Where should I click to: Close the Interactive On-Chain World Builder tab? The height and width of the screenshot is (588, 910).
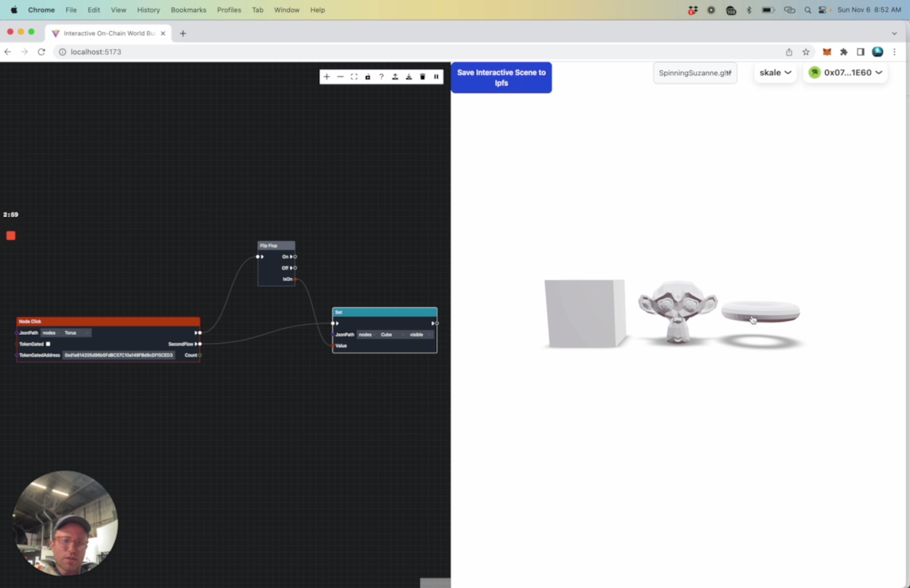click(x=163, y=33)
